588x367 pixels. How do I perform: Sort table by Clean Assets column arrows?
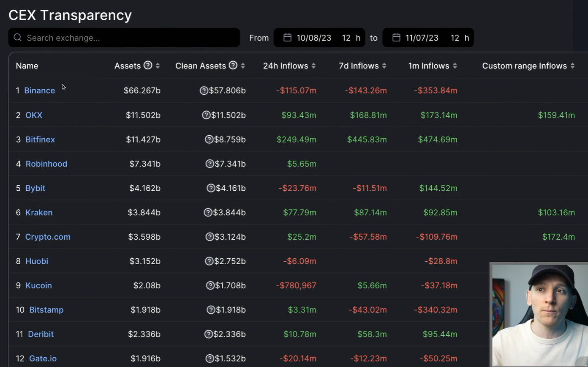[243, 66]
